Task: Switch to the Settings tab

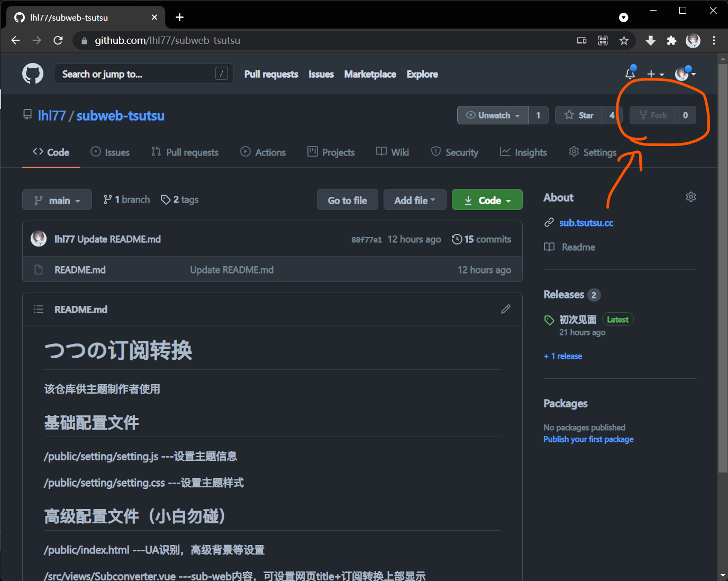Action: pos(593,152)
